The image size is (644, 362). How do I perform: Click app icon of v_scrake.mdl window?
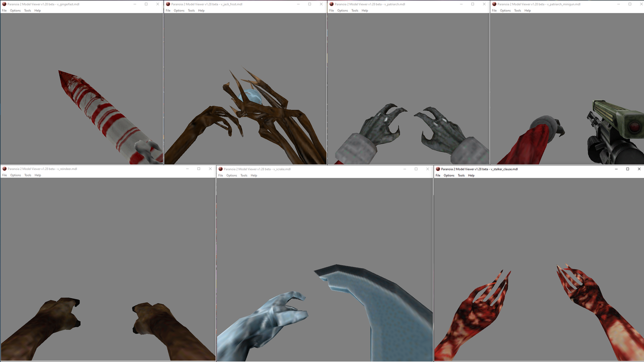[220, 169]
